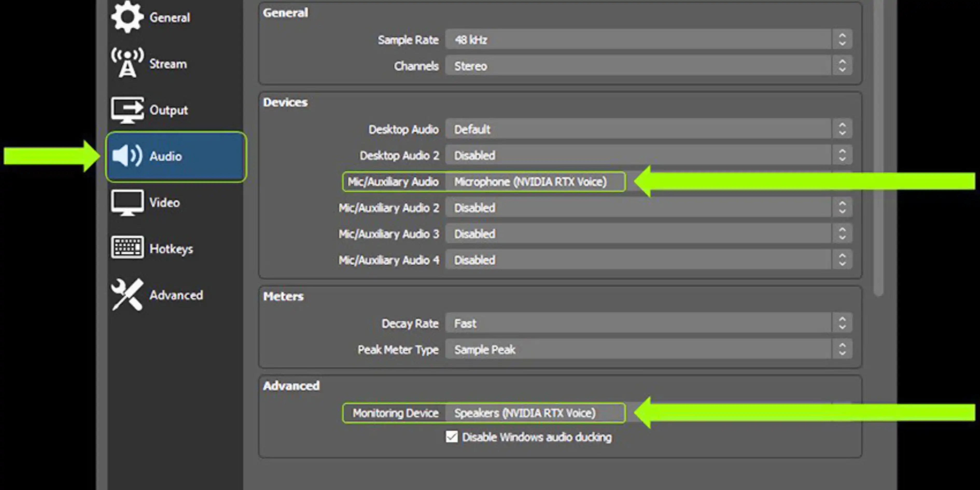Screen dimensions: 980x490
Task: Click the Mic/Auxiliary Audio 2 stepper arrows
Action: click(x=842, y=208)
